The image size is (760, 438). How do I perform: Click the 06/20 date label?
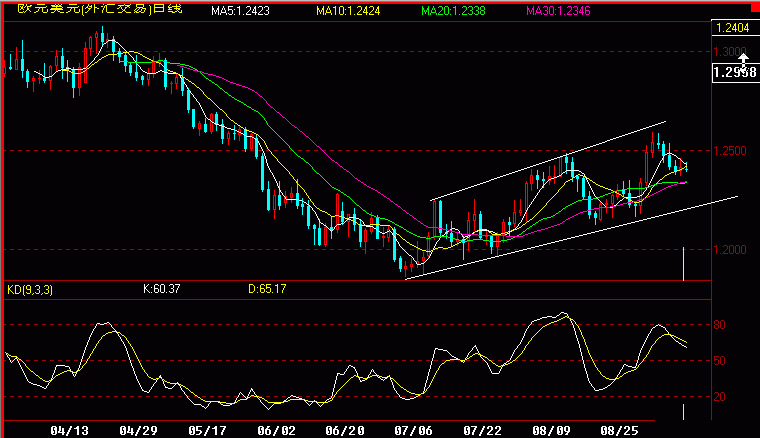(x=345, y=430)
